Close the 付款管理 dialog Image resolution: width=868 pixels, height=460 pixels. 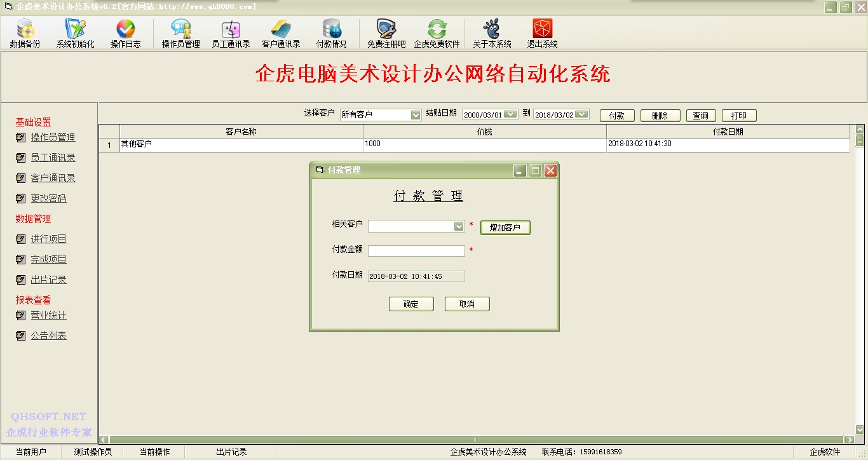point(550,170)
